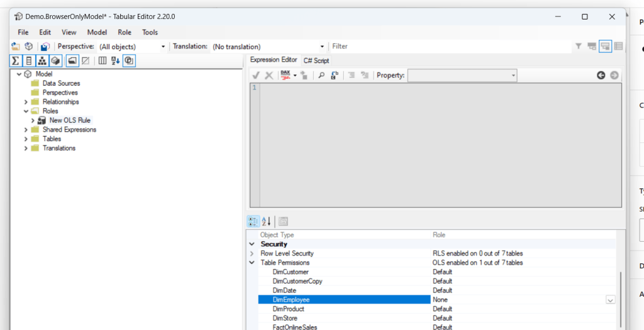Toggle the Sigma measures display button
The height and width of the screenshot is (330, 644).
pyautogui.click(x=16, y=61)
